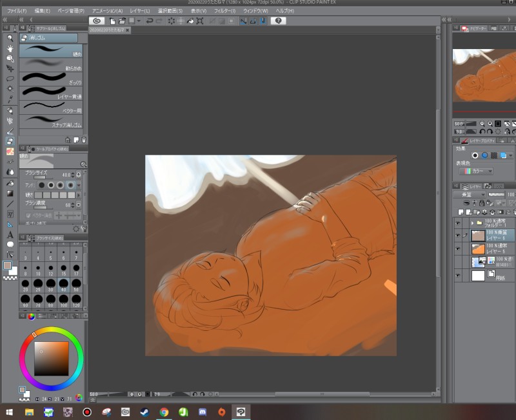Select the Text tool

10,235
